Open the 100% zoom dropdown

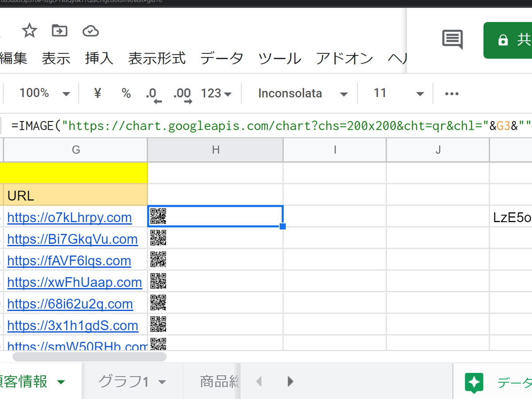point(44,94)
